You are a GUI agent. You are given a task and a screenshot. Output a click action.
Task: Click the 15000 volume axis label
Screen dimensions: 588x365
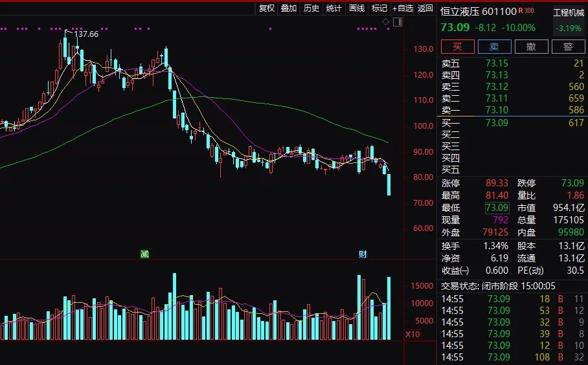coord(422,285)
